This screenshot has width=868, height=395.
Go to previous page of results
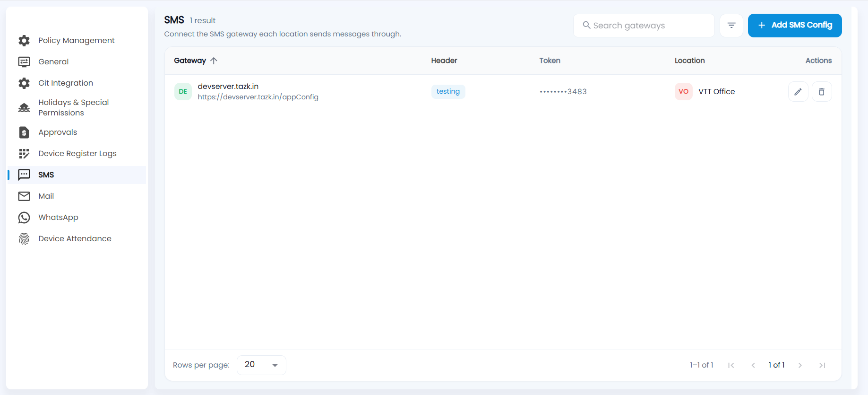coord(753,365)
